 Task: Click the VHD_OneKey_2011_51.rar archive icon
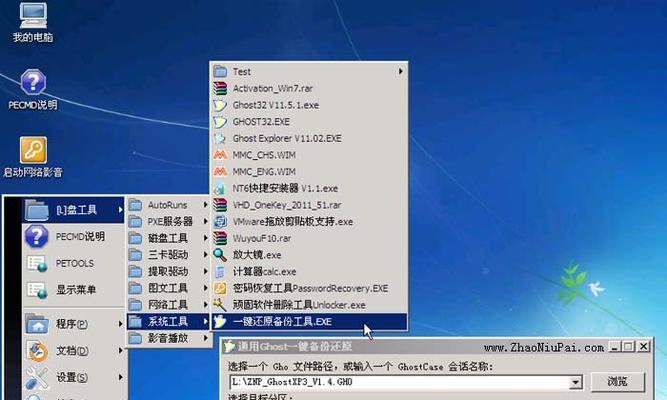pos(220,205)
